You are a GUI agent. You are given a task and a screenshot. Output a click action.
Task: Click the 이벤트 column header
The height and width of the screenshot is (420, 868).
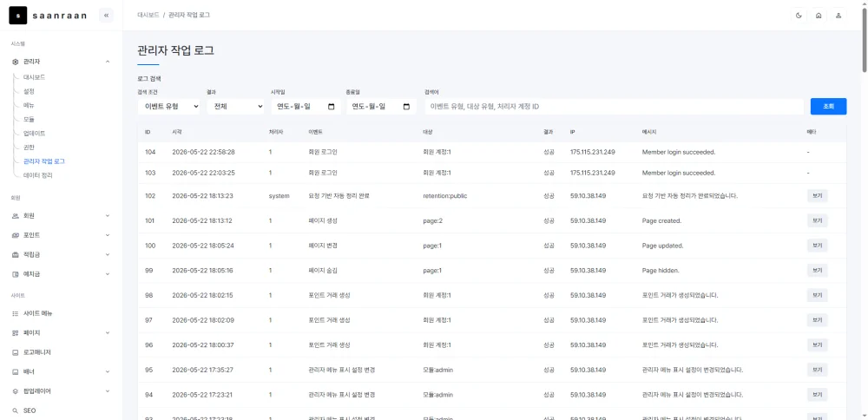point(316,133)
